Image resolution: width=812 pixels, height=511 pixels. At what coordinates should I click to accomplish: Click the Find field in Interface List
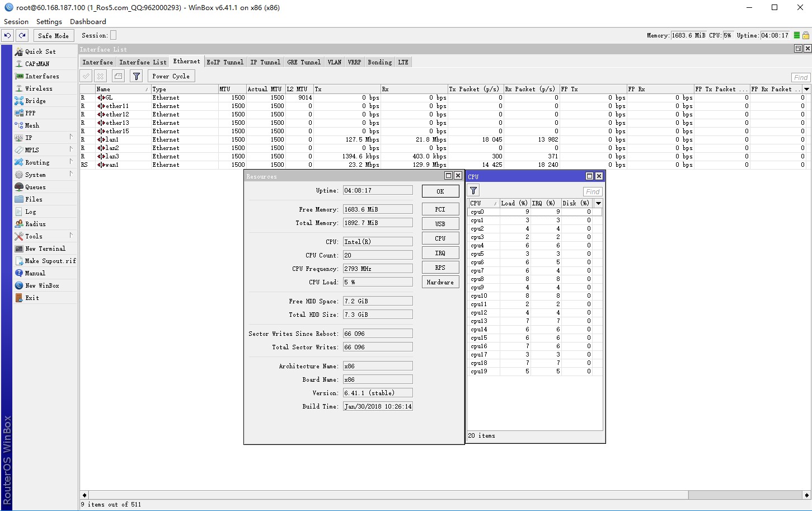pos(800,77)
